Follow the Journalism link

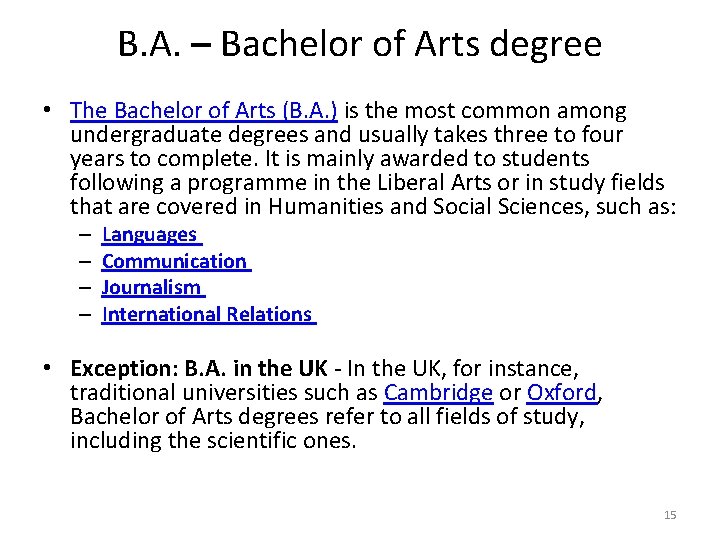point(152,288)
